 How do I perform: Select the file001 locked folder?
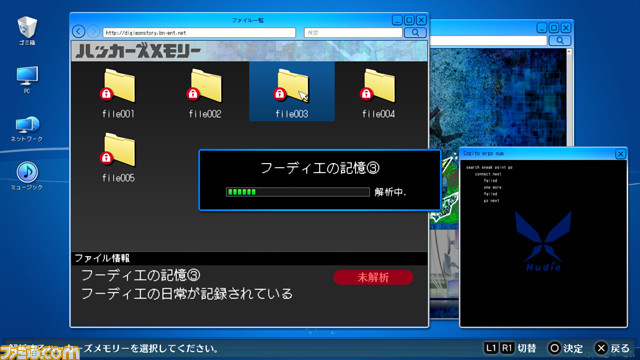tap(118, 93)
